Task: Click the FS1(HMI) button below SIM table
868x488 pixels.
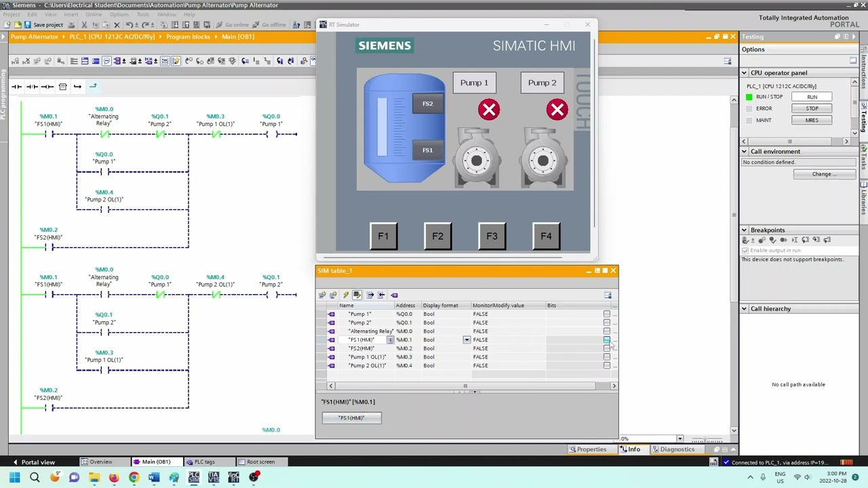Action: pos(351,418)
